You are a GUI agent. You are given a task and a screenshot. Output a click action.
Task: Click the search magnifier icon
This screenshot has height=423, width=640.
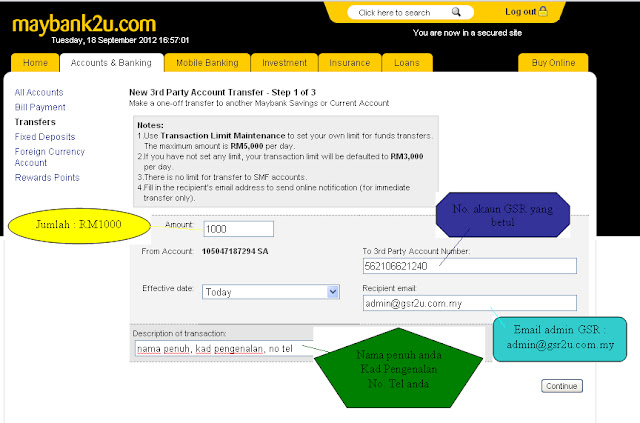[456, 12]
